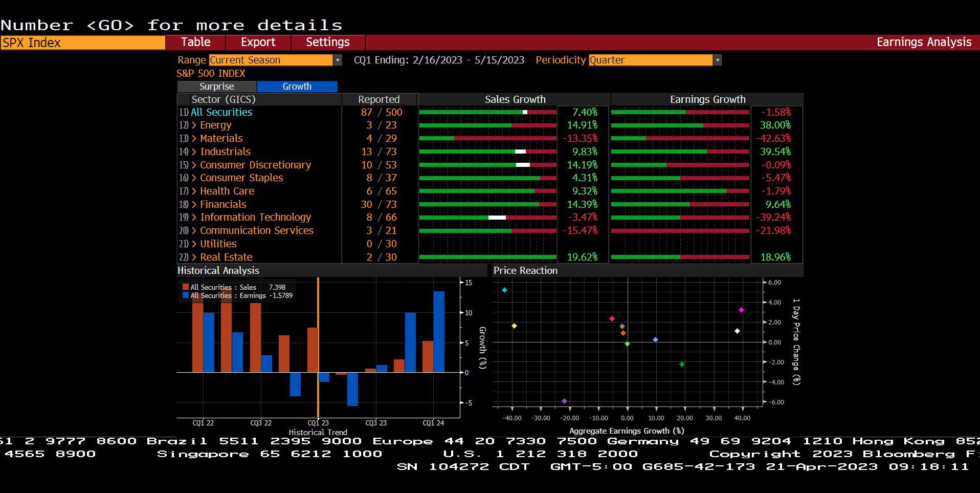Click the Financials sector name
980x493 pixels.
point(223,204)
